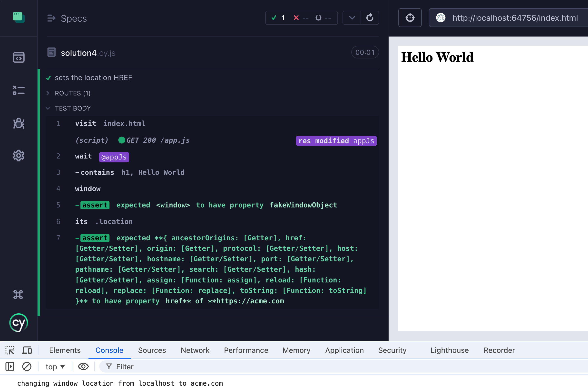Open the options chevron dropdown
The width and height of the screenshot is (588, 392).
(352, 18)
